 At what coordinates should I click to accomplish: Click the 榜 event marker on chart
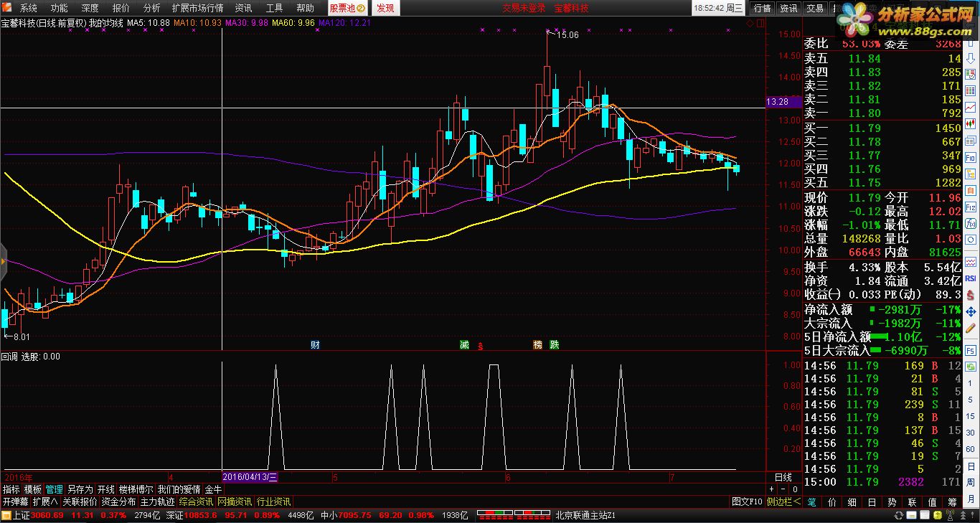click(x=537, y=345)
